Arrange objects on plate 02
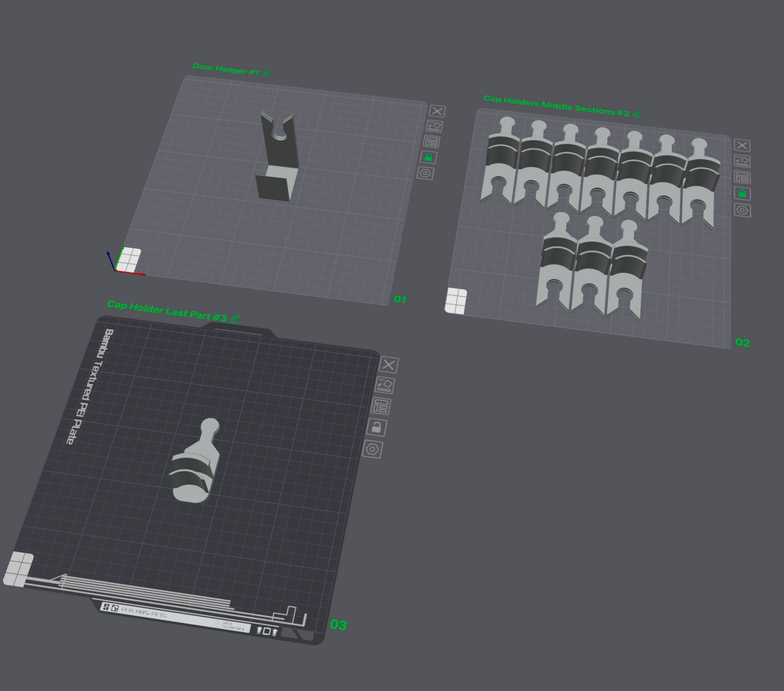This screenshot has width=784, height=691. coord(742,177)
